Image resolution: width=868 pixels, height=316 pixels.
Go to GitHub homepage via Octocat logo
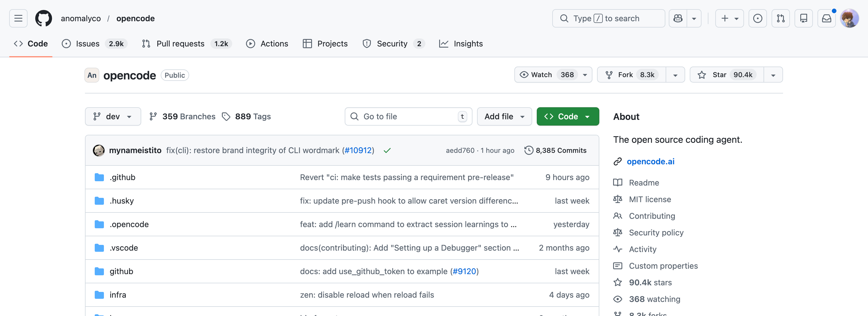click(x=43, y=18)
